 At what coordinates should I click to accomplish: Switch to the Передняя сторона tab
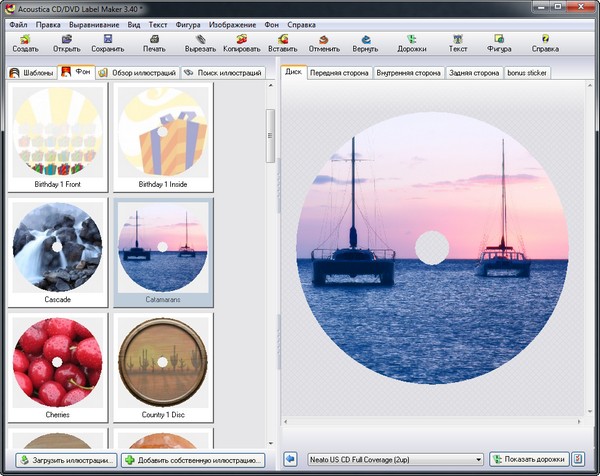click(340, 73)
